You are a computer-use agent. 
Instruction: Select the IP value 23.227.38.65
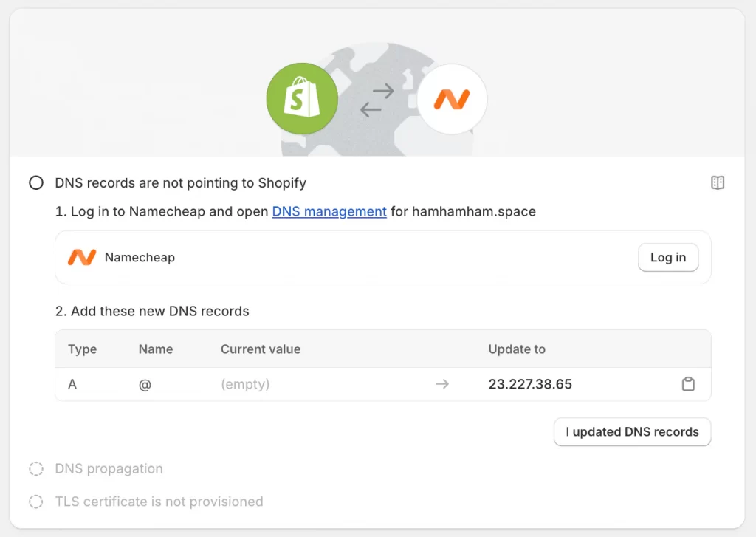[529, 384]
